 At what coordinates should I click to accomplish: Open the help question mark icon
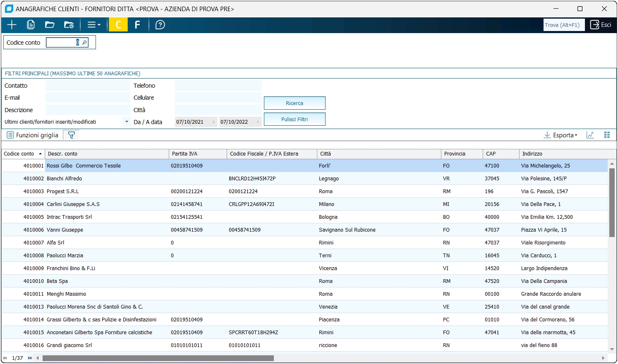click(x=160, y=25)
